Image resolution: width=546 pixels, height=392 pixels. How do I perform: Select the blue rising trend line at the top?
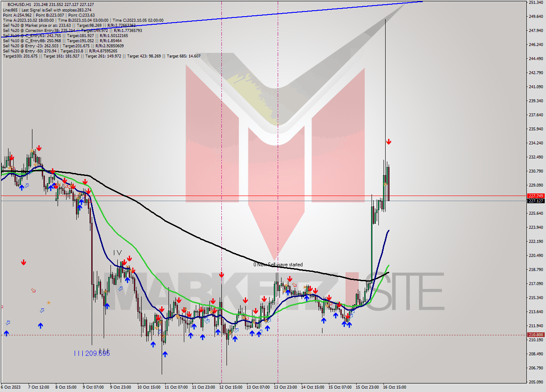211,19
